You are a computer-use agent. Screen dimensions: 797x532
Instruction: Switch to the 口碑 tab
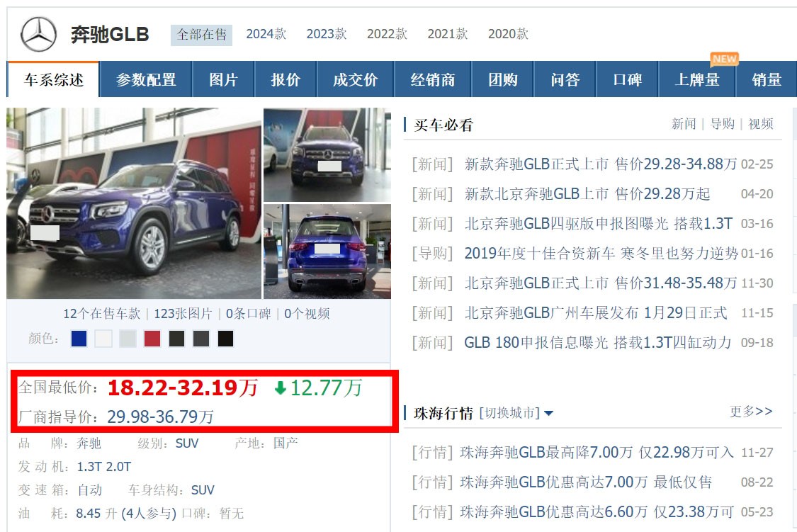[x=627, y=79]
